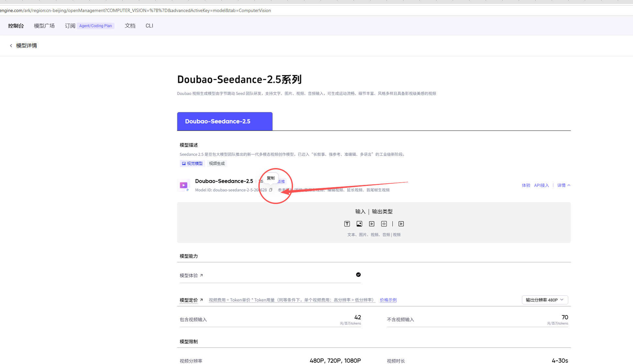Click the 模型能力 section heading
Image resolution: width=633 pixels, height=364 pixels.
189,256
